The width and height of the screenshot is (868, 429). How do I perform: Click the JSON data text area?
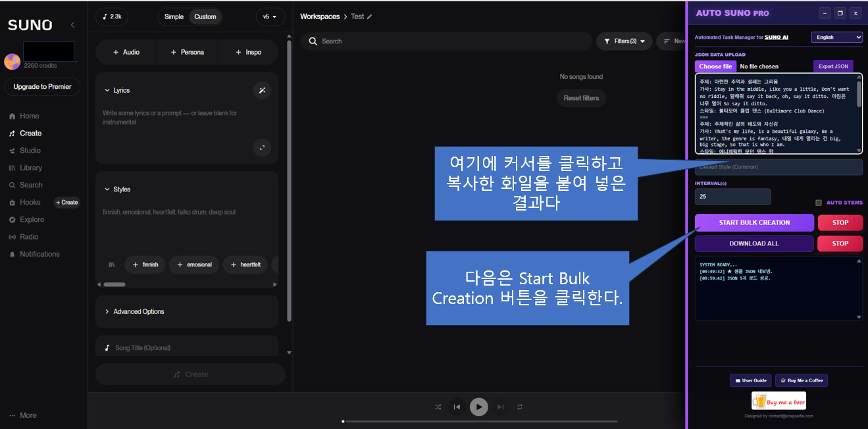click(x=779, y=113)
